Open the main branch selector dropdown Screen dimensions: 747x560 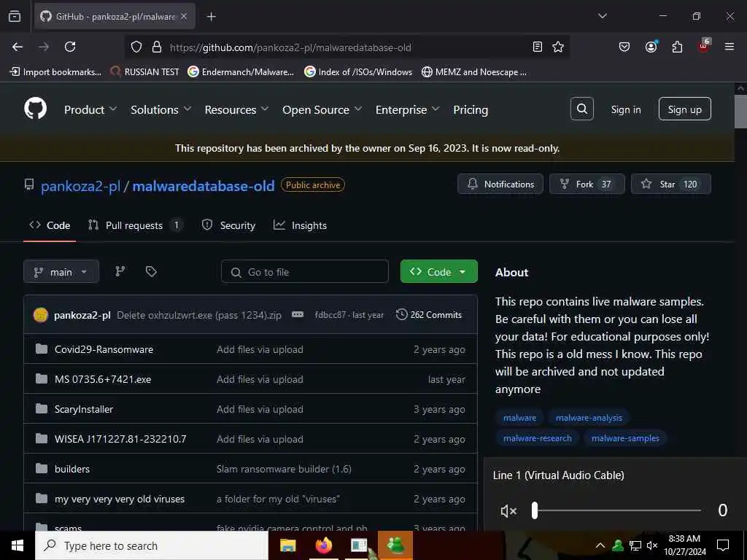click(61, 271)
